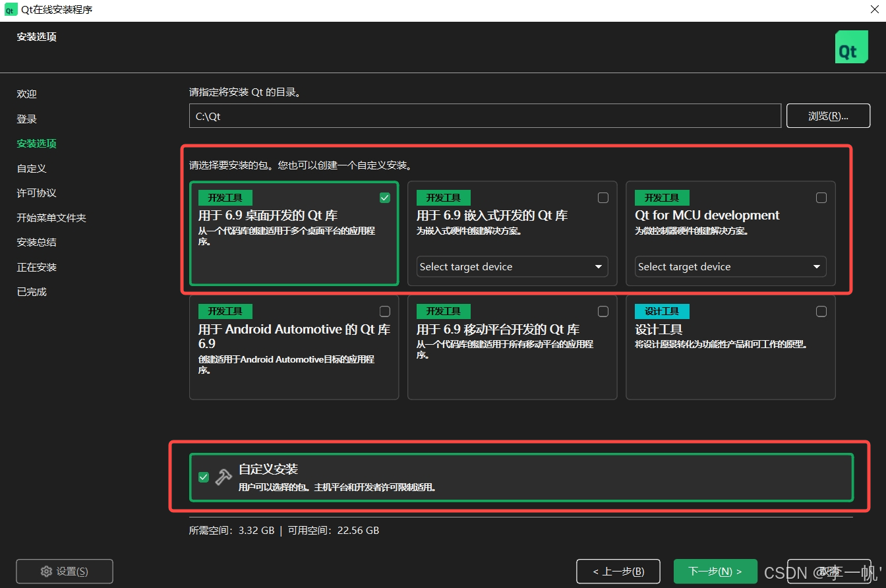Check the 设计工具 package checkbox
The image size is (886, 588).
click(821, 311)
